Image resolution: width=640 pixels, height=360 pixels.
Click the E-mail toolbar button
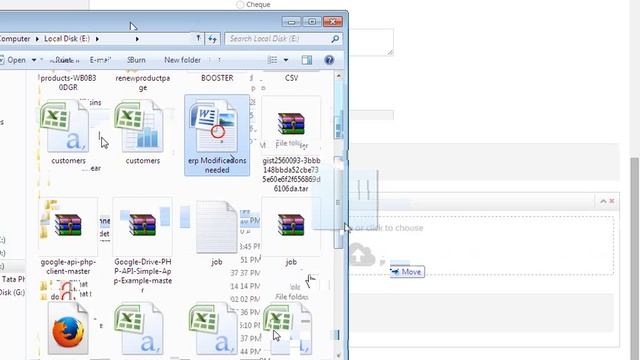(x=100, y=60)
